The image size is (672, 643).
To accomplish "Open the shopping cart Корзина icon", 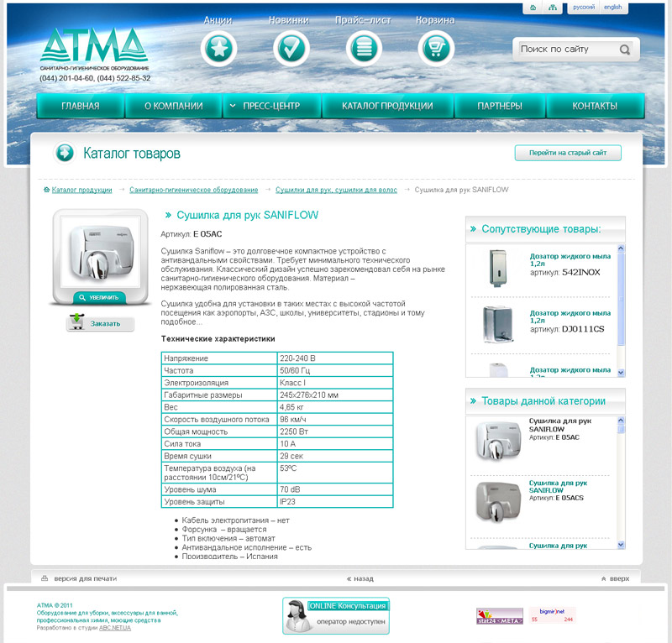I will point(435,49).
